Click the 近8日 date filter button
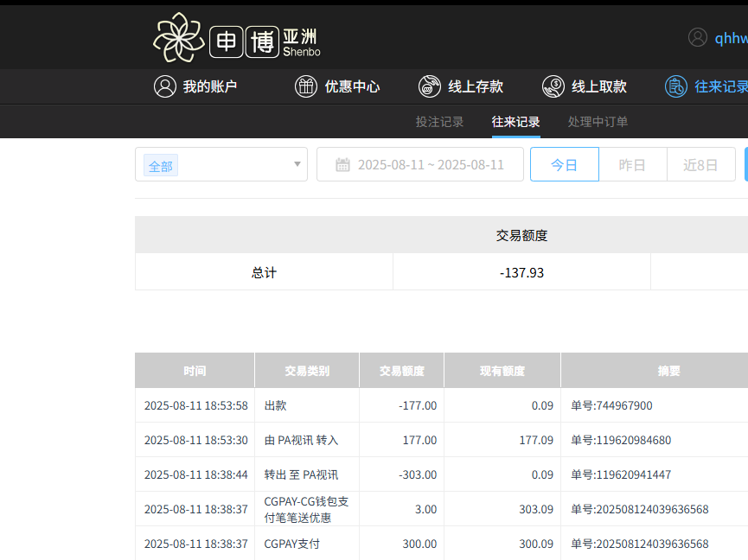748x560 pixels. [x=700, y=164]
